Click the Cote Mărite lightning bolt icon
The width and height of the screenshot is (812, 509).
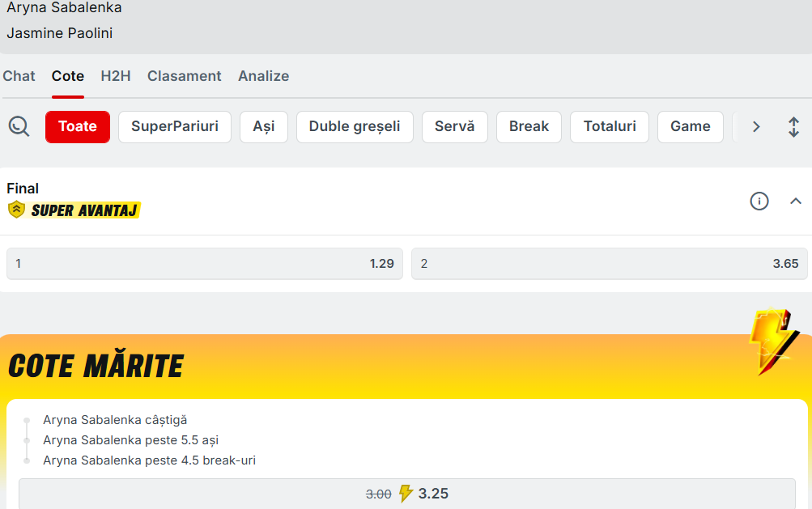pos(772,341)
